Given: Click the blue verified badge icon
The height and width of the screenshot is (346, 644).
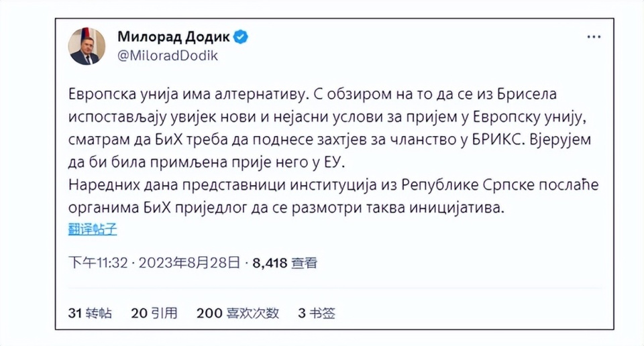Looking at the screenshot, I should click(240, 37).
